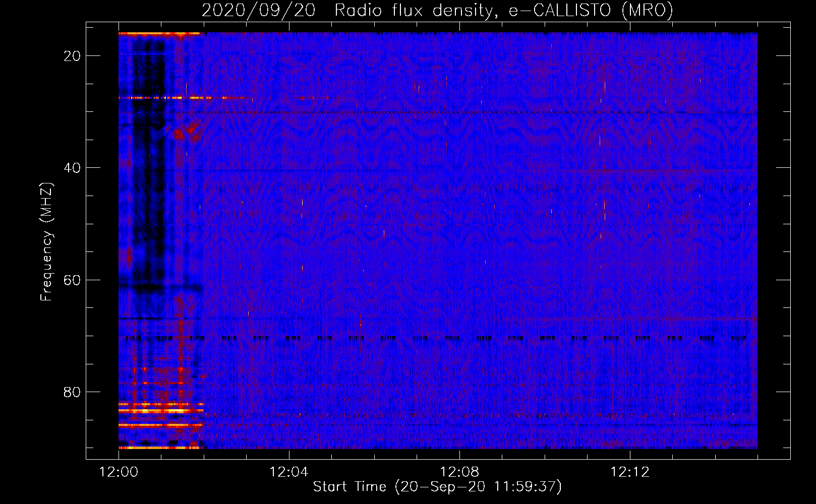Click the 12:12 time tick label
The image size is (816, 504).
(x=630, y=472)
